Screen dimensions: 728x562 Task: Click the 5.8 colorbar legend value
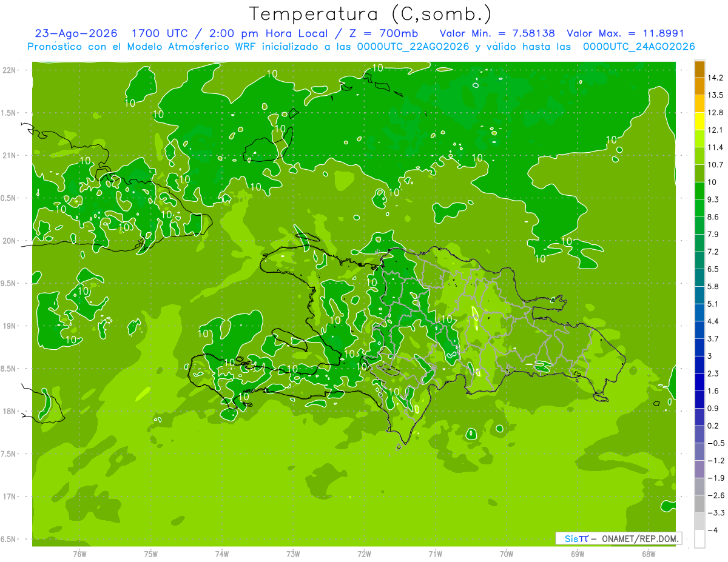713,286
